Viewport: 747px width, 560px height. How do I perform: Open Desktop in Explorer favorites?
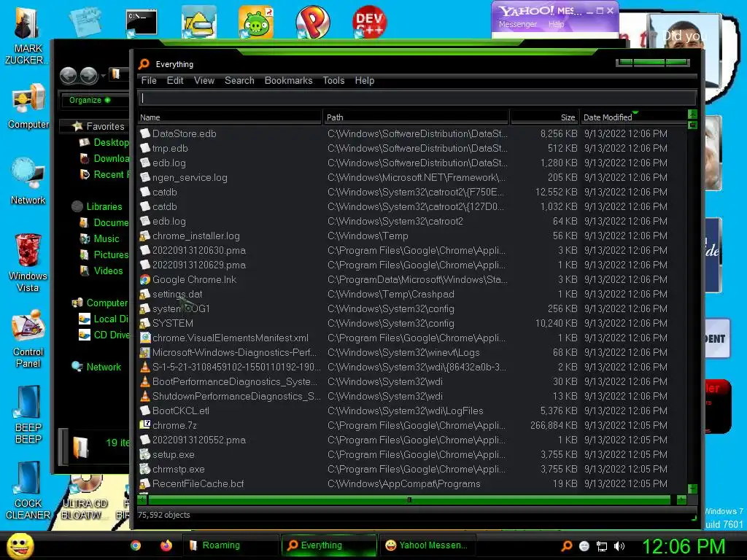click(x=104, y=142)
